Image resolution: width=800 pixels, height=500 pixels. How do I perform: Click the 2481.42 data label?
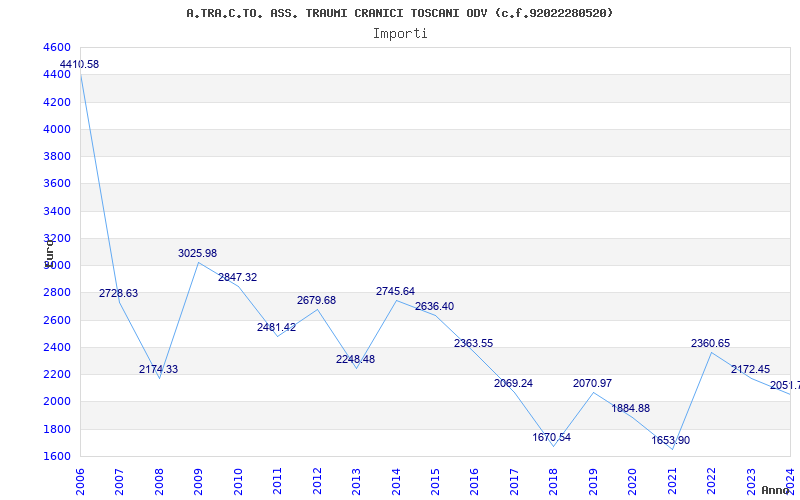click(276, 328)
